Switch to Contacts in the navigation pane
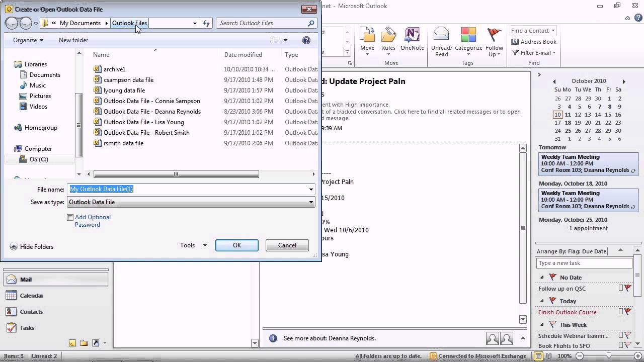Viewport: 644px width, 362px height. (56, 312)
